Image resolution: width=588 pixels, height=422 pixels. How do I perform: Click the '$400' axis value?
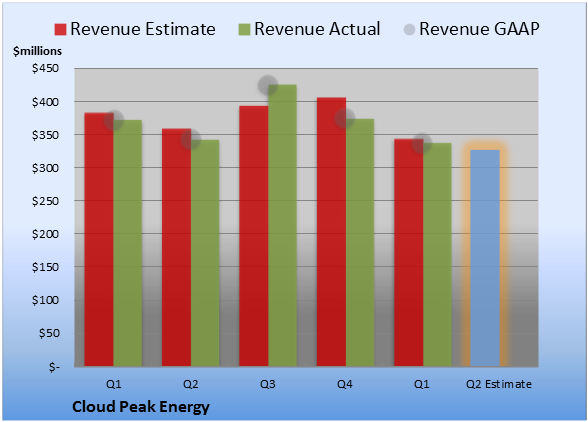46,102
